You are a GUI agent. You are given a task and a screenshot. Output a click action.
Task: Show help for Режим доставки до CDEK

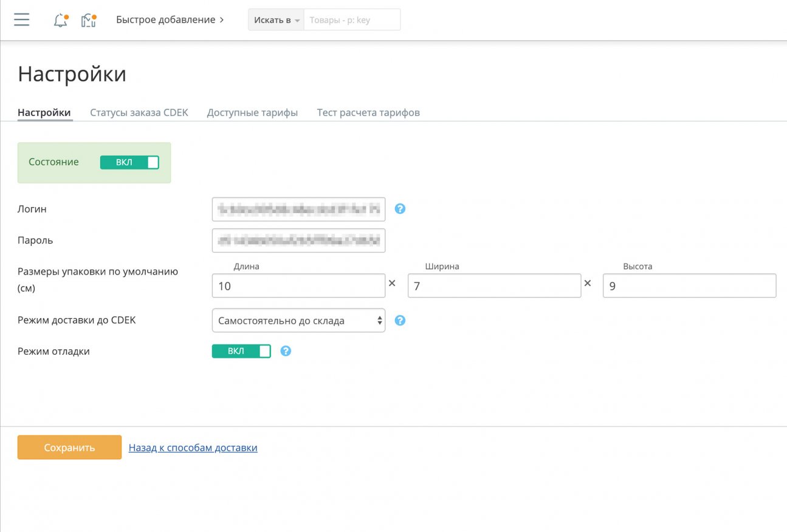pos(400,321)
